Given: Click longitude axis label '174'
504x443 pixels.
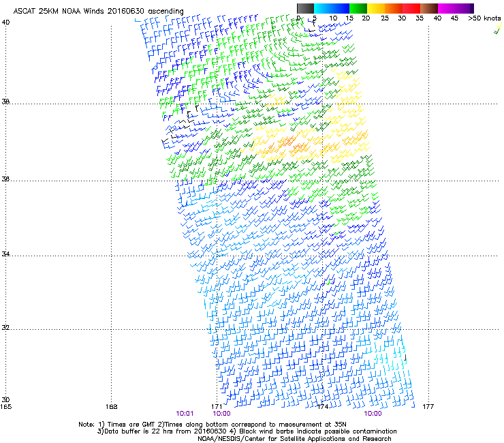Looking at the screenshot, I should [x=323, y=407].
